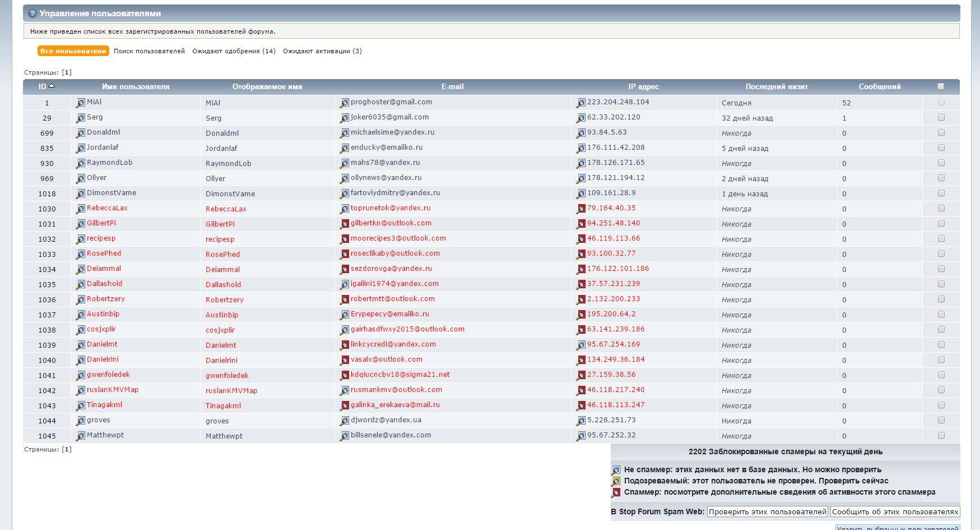Click the magnifier icon beside username RebeccaLax
The height and width of the screenshot is (530, 980).
click(81, 209)
